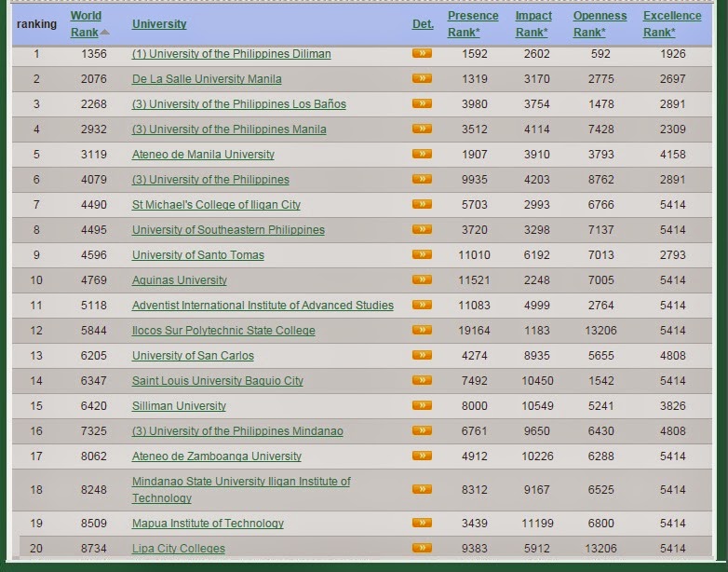Open details icon for University of the Philippines Diliman
Screen dimensions: 728x572
(x=422, y=53)
